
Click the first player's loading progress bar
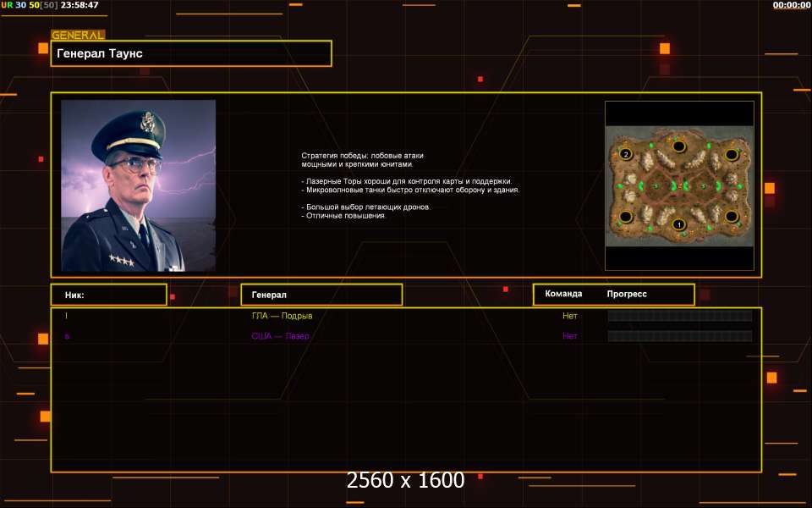[680, 316]
